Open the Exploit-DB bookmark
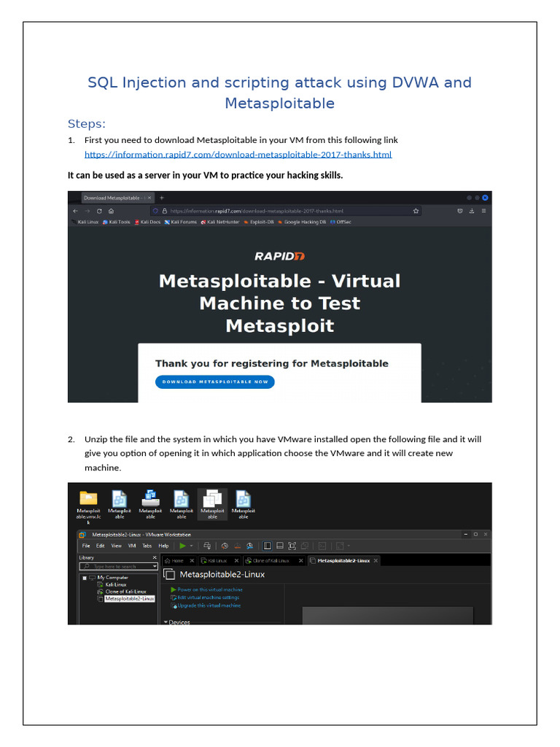The width and height of the screenshot is (560, 747). point(259,222)
